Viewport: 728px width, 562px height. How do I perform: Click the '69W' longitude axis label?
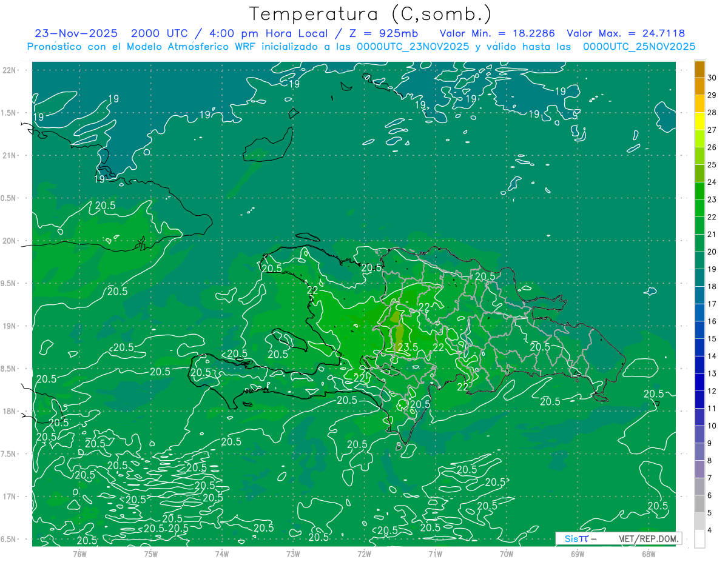[578, 554]
